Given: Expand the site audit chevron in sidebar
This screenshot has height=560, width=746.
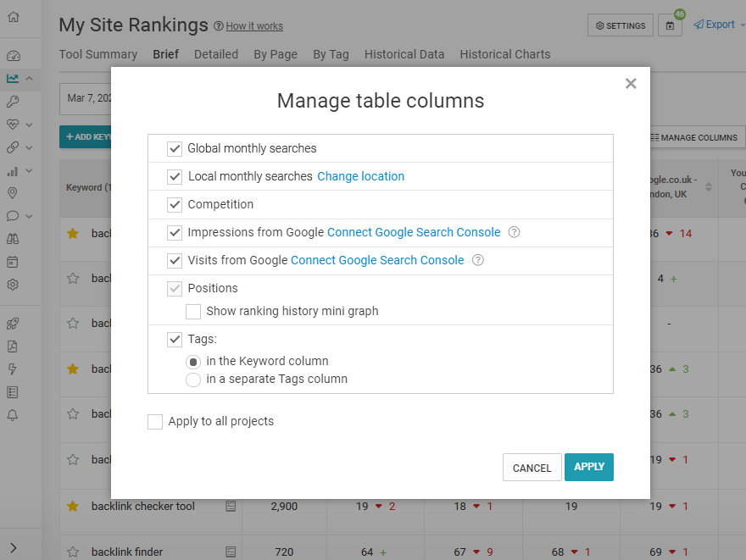Looking at the screenshot, I should pyautogui.click(x=29, y=125).
